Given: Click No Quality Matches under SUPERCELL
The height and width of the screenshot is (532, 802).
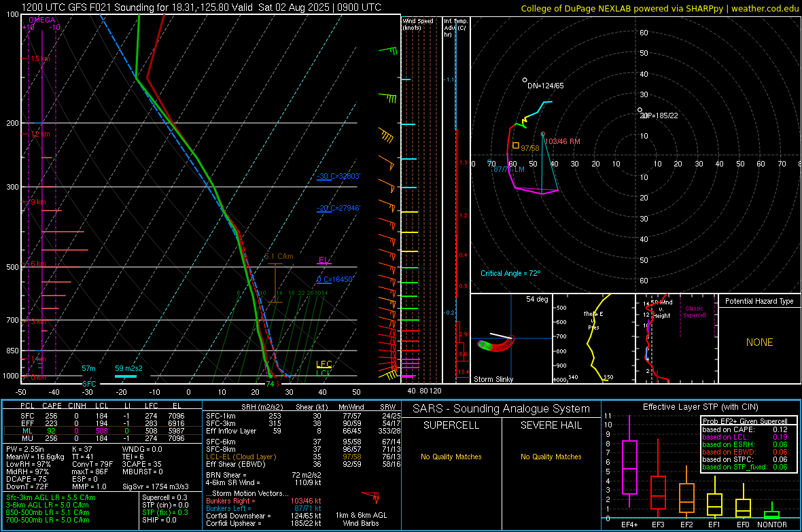Looking at the screenshot, I should 451,457.
